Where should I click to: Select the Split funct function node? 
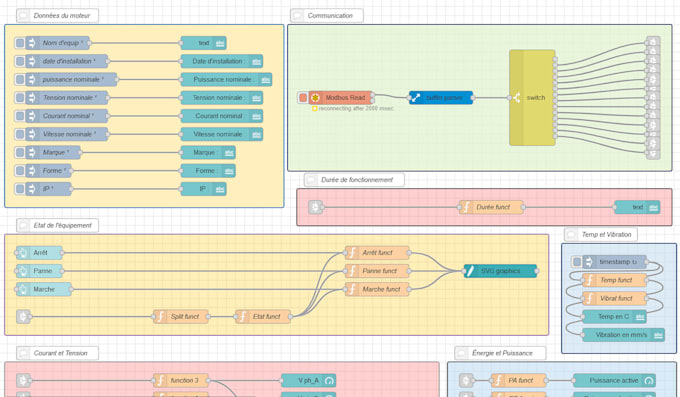(x=181, y=316)
